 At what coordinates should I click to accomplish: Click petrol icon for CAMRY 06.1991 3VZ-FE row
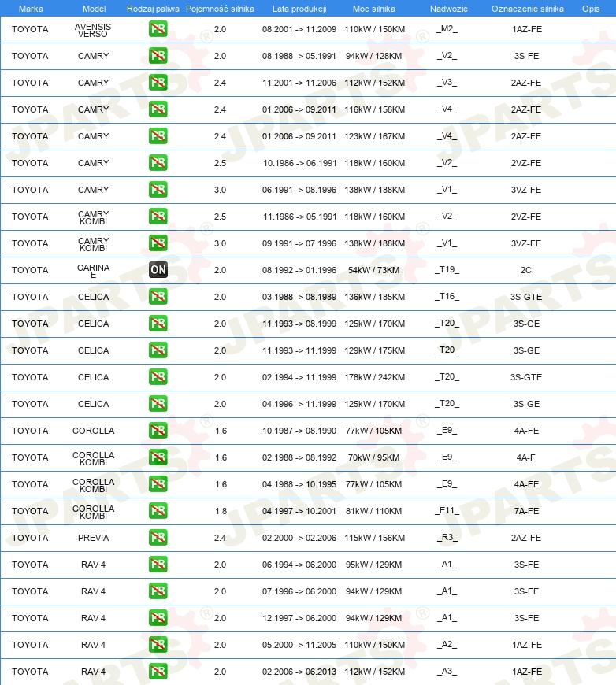point(158,190)
